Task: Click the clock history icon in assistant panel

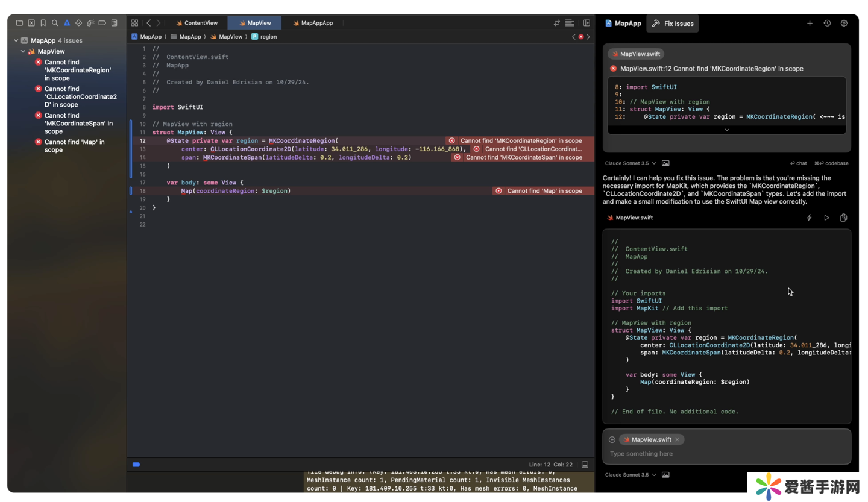Action: [x=827, y=24]
